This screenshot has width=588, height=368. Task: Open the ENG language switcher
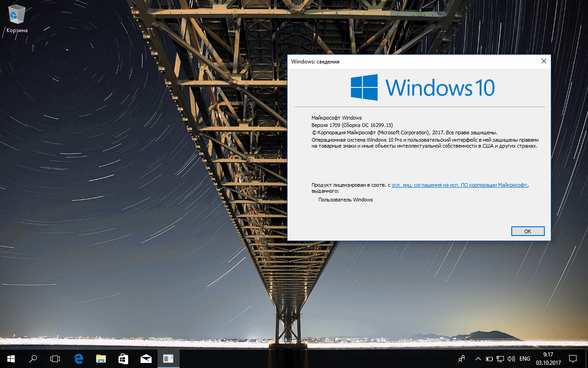(524, 359)
